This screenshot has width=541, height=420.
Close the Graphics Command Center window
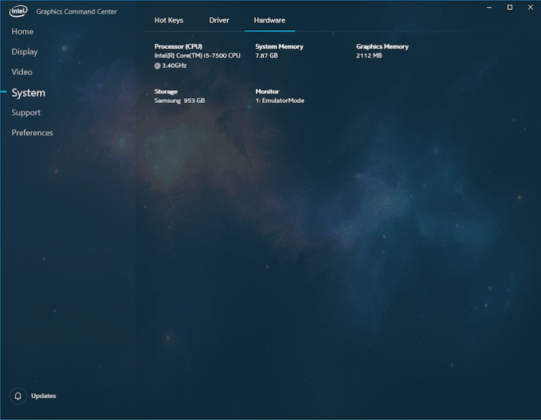coord(530,7)
